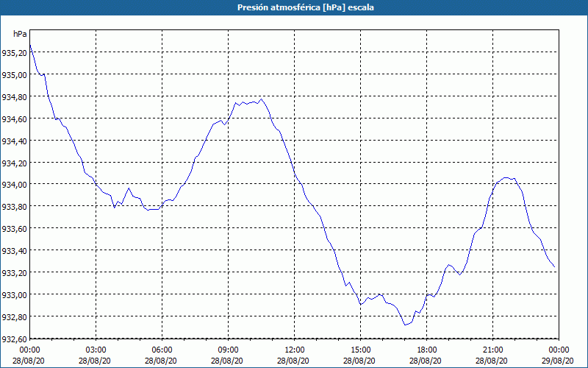Click the pressure curve peak near 10:30
The image size is (588, 368).
(262, 99)
